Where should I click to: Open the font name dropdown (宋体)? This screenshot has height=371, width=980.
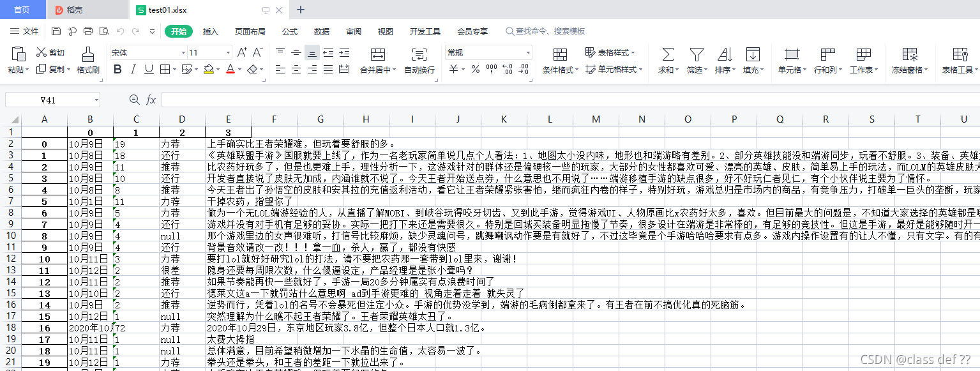click(x=183, y=53)
